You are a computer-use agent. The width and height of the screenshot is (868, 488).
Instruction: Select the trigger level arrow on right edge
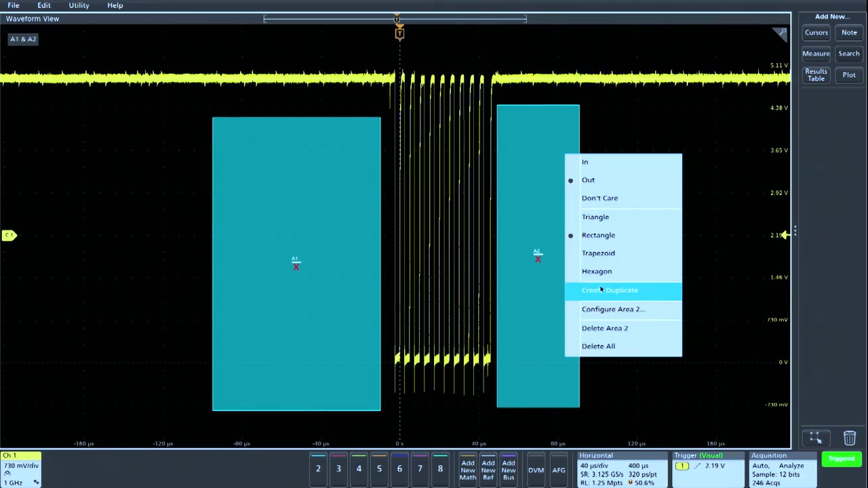pyautogui.click(x=784, y=235)
